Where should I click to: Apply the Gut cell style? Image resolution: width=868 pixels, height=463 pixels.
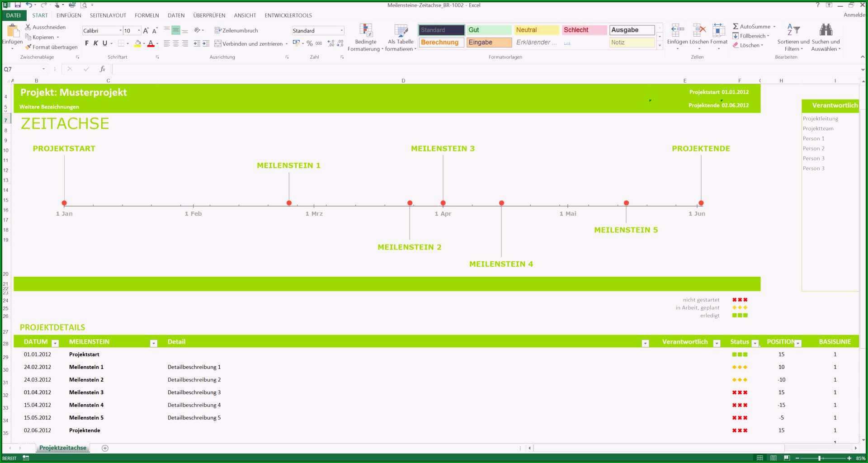point(489,30)
